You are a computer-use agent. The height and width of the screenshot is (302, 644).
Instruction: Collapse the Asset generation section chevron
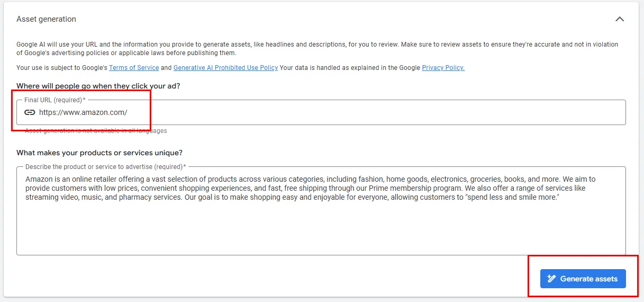click(x=620, y=19)
